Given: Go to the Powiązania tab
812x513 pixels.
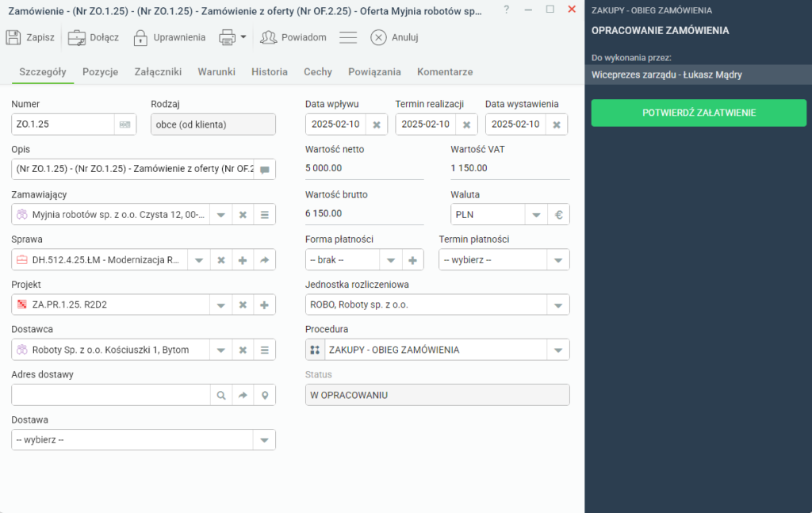Looking at the screenshot, I should (x=374, y=72).
